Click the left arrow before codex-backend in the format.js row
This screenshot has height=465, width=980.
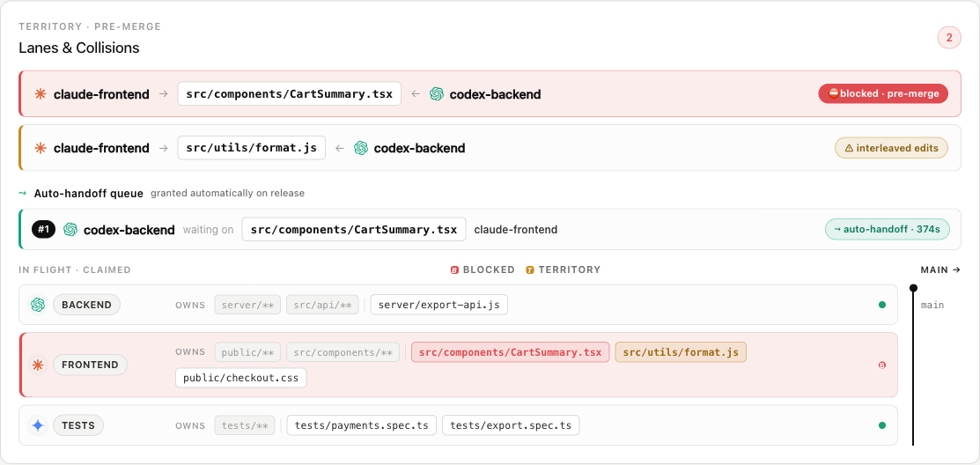tap(339, 148)
